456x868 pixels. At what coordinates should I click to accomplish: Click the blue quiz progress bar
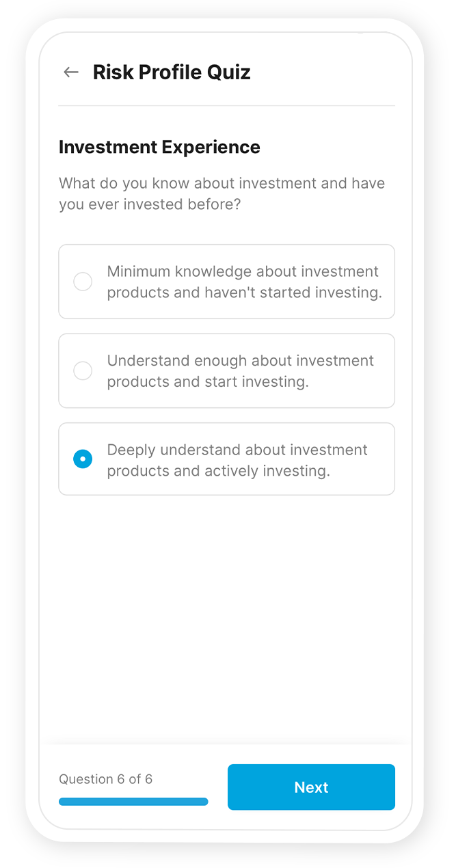click(133, 802)
